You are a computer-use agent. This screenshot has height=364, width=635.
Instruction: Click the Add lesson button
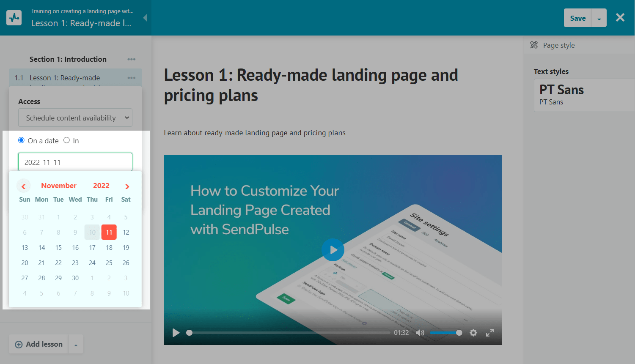(x=39, y=344)
